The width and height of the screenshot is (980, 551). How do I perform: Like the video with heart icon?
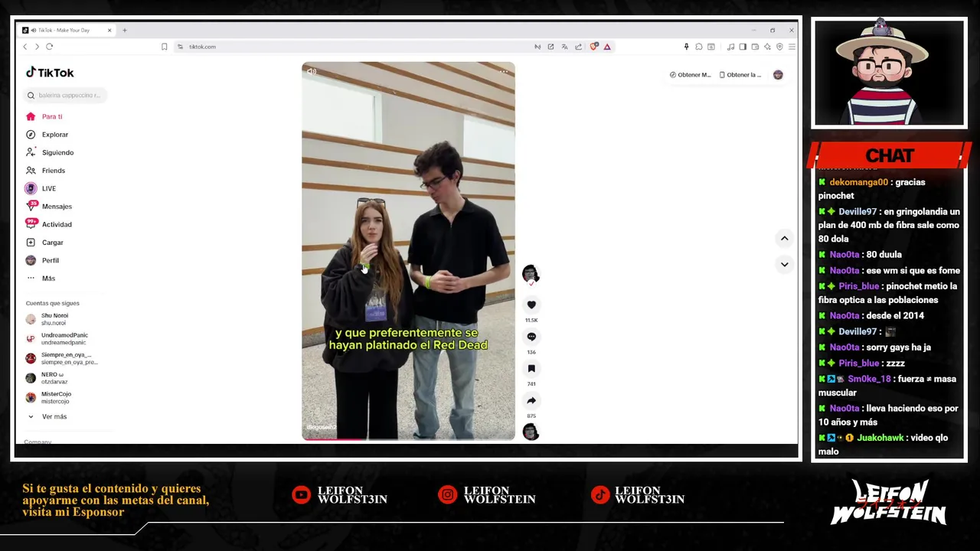(x=531, y=305)
